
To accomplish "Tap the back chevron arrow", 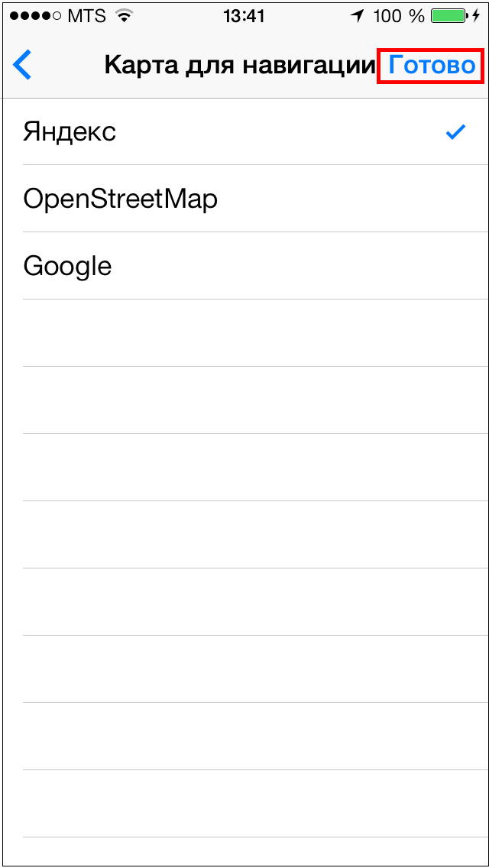I will click(23, 66).
